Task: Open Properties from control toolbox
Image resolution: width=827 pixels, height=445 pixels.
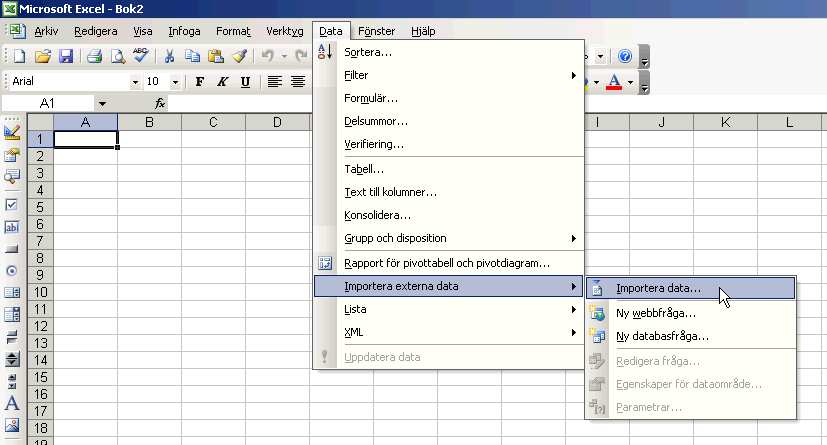Action: click(x=12, y=154)
